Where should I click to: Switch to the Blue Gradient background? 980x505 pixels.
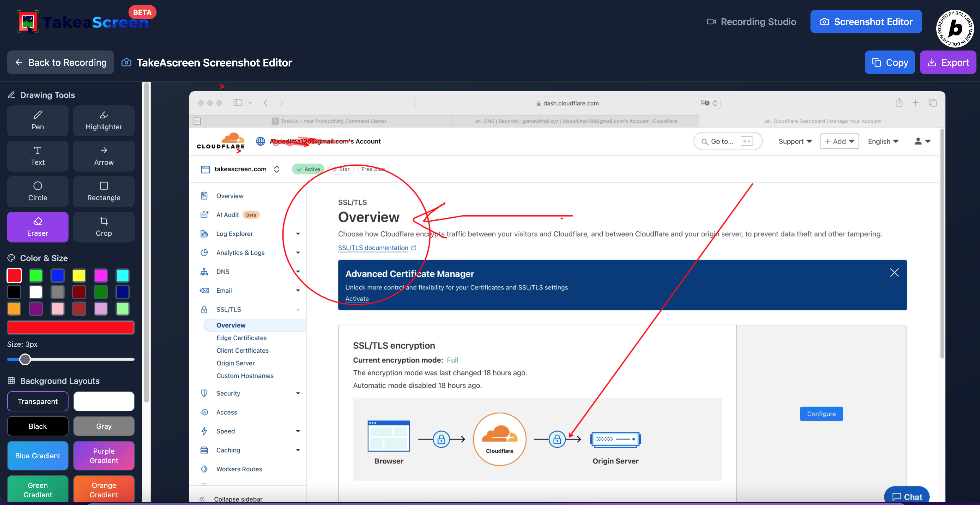(37, 456)
